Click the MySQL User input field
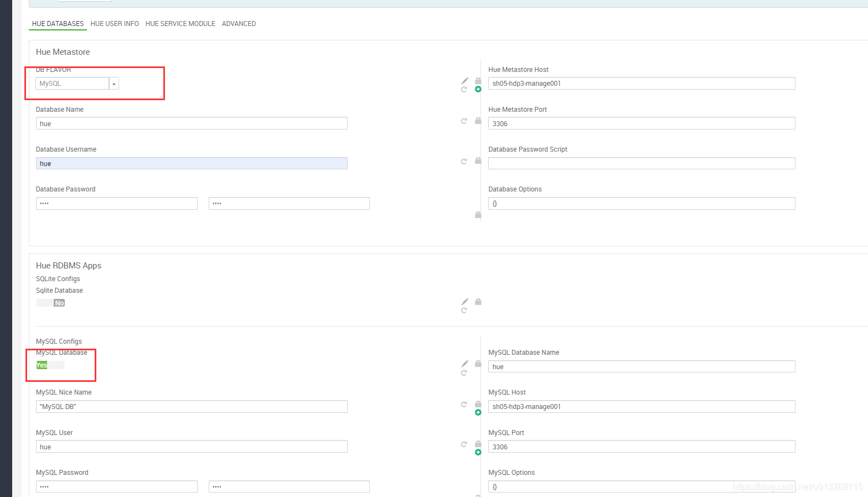The height and width of the screenshot is (497, 868). click(x=192, y=446)
